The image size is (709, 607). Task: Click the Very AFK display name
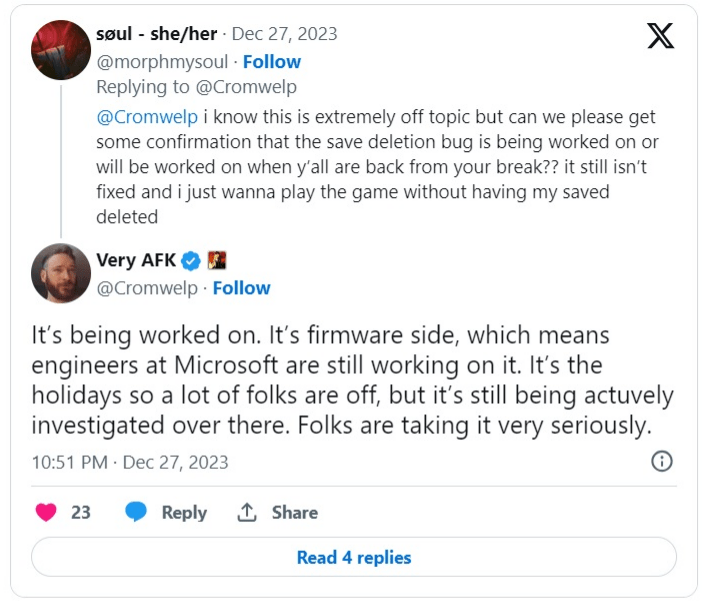[x=136, y=261]
